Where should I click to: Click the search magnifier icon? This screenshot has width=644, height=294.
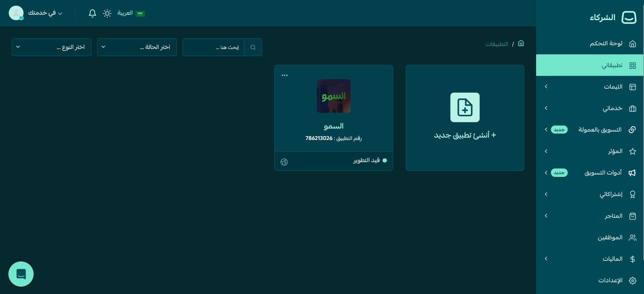[x=253, y=47]
